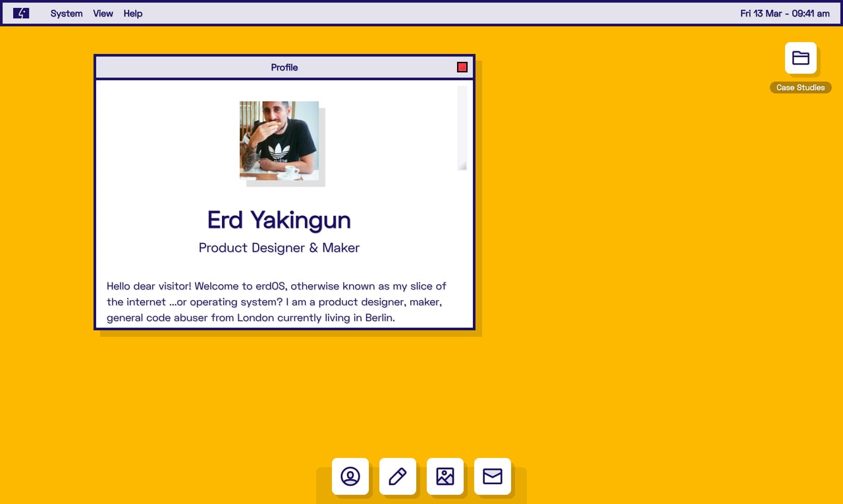This screenshot has height=504, width=843.
Task: Open the envelope contact icon in the dock
Action: pos(493,476)
